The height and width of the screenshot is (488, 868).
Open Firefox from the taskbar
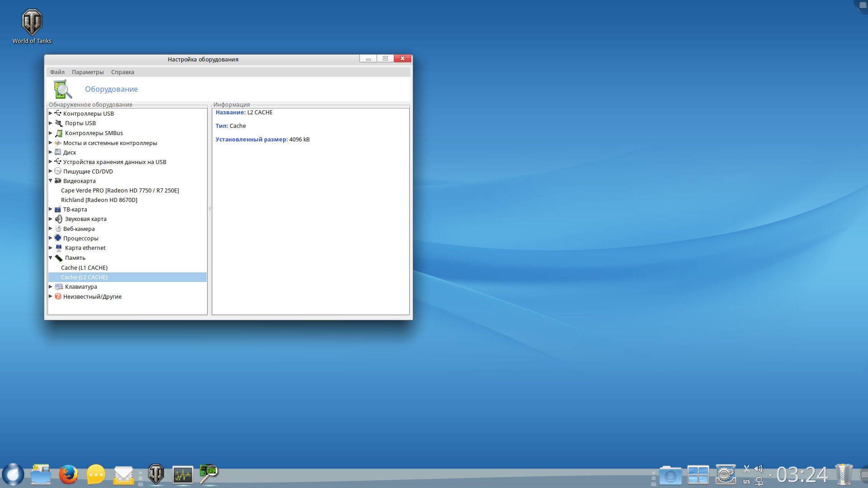(x=68, y=474)
